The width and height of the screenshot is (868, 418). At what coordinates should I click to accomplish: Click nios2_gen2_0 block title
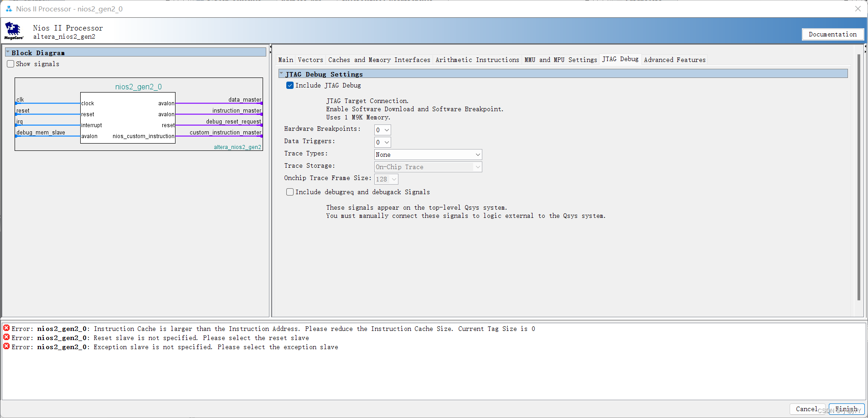coord(139,87)
